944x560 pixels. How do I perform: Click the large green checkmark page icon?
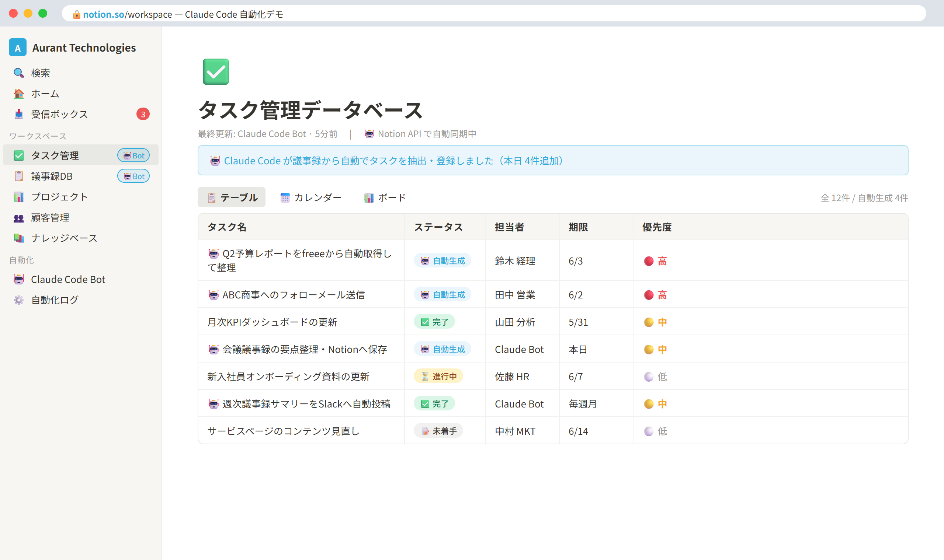click(216, 72)
